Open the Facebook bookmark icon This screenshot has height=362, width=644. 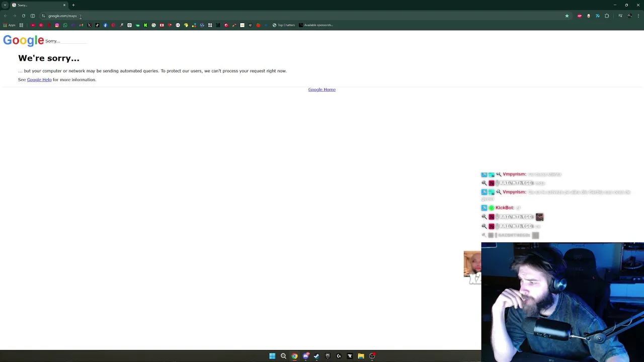coord(105,25)
